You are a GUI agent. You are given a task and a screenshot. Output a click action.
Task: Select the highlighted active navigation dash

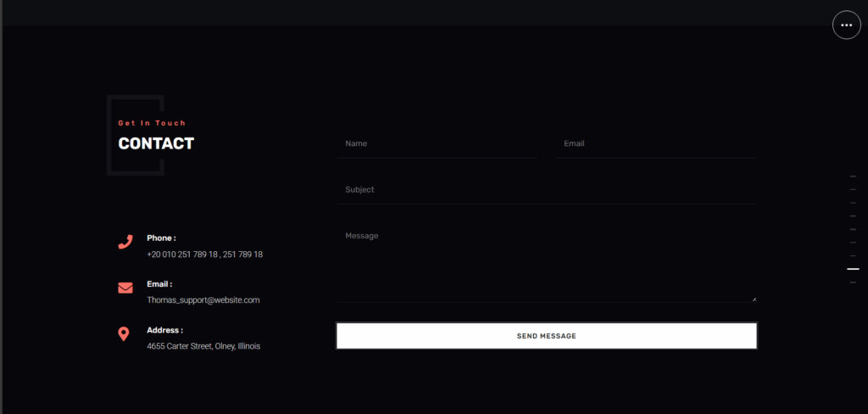point(853,269)
